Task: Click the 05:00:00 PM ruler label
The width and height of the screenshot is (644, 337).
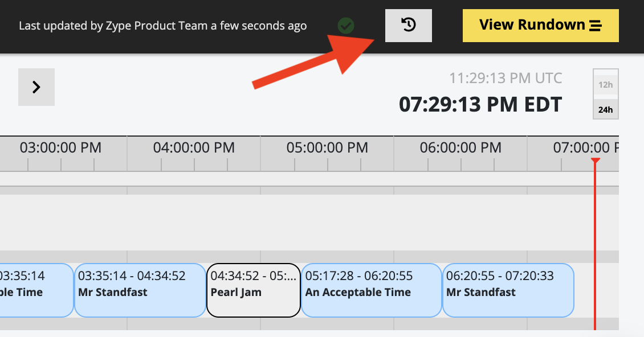Action: click(327, 147)
